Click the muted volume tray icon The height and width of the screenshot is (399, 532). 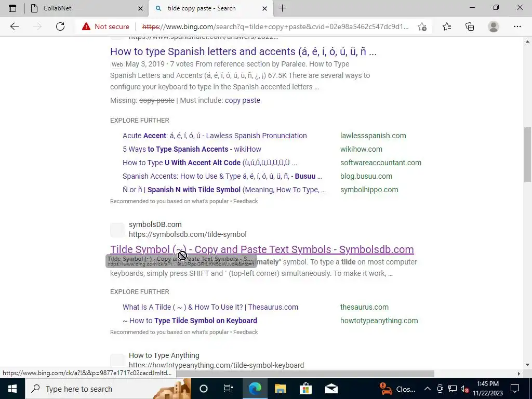tap(465, 389)
